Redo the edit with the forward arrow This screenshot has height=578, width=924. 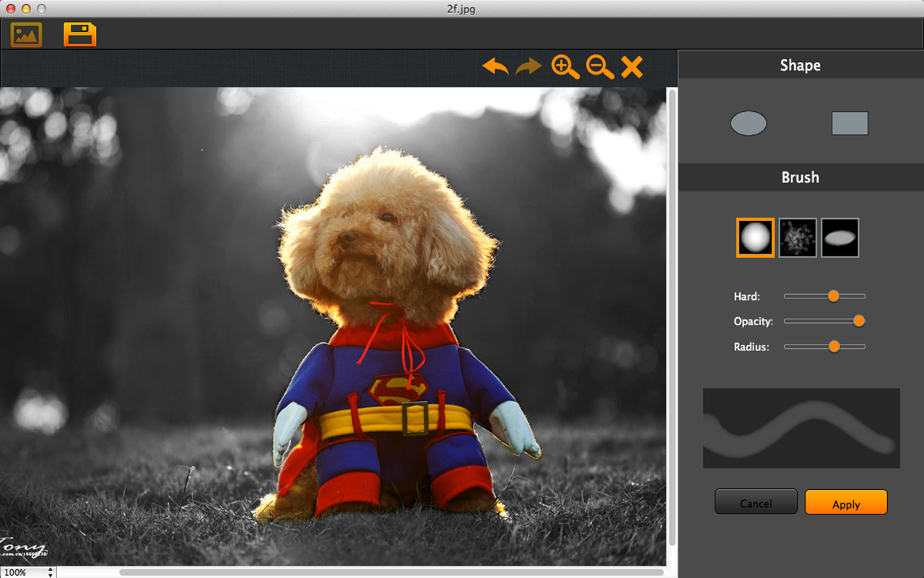coord(529,67)
